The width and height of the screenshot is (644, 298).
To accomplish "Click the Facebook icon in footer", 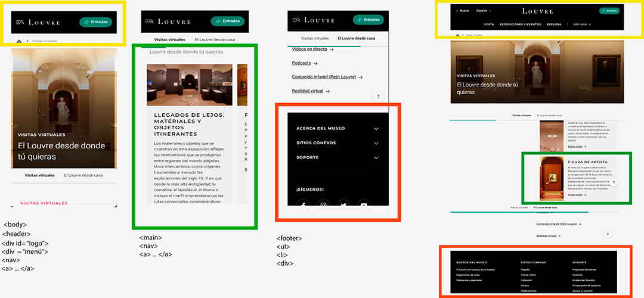I will tap(303, 205).
